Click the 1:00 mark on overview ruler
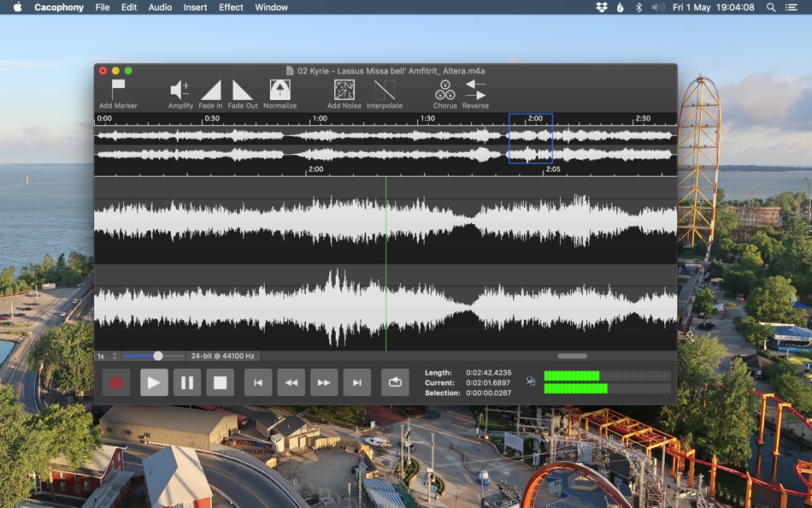This screenshot has height=508, width=812. [320, 118]
